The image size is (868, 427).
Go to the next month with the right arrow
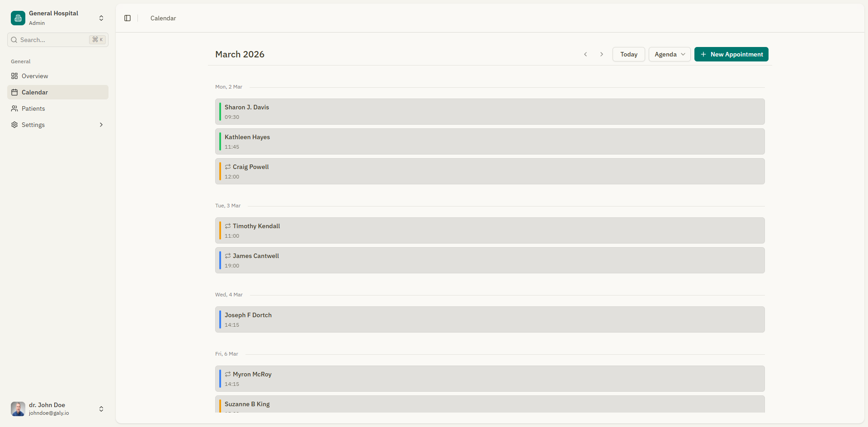click(x=601, y=54)
